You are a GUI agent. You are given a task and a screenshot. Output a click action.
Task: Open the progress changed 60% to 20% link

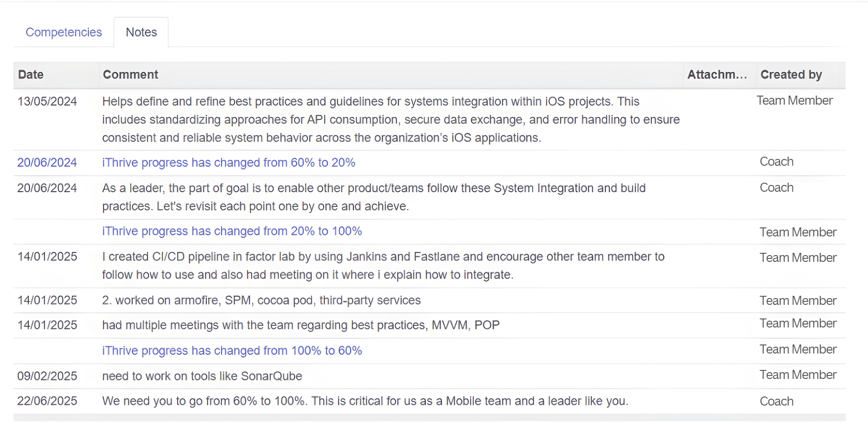[229, 163]
